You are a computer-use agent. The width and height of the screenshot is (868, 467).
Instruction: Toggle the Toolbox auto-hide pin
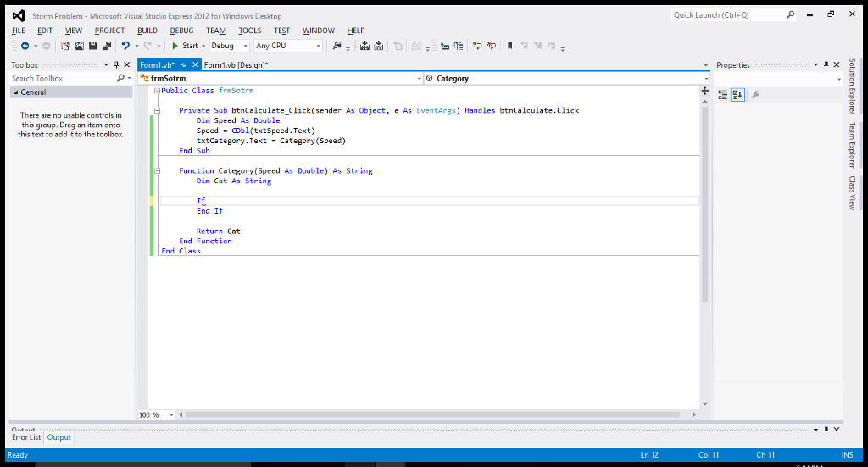click(117, 65)
